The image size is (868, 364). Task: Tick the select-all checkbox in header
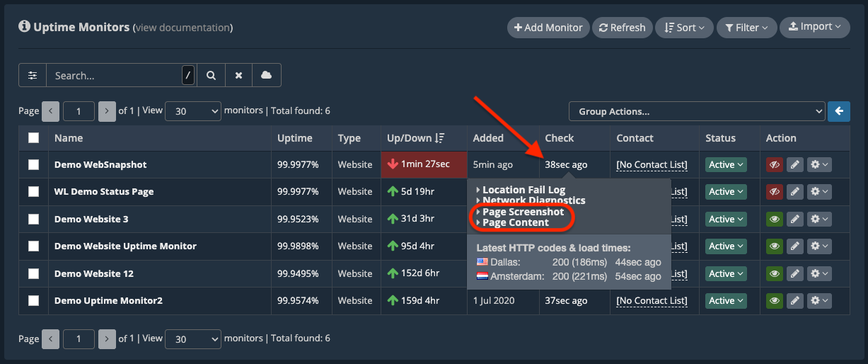tap(33, 138)
